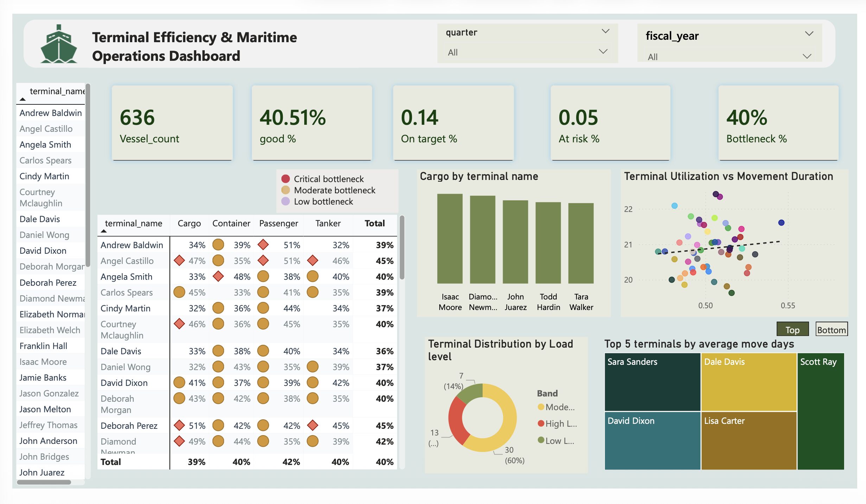
Task: Click Moderate circle next to Andrew Baldwin Container
Action: point(218,245)
